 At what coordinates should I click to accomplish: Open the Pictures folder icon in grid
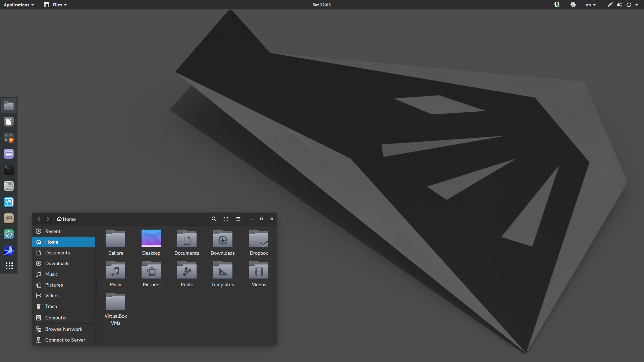151,275
